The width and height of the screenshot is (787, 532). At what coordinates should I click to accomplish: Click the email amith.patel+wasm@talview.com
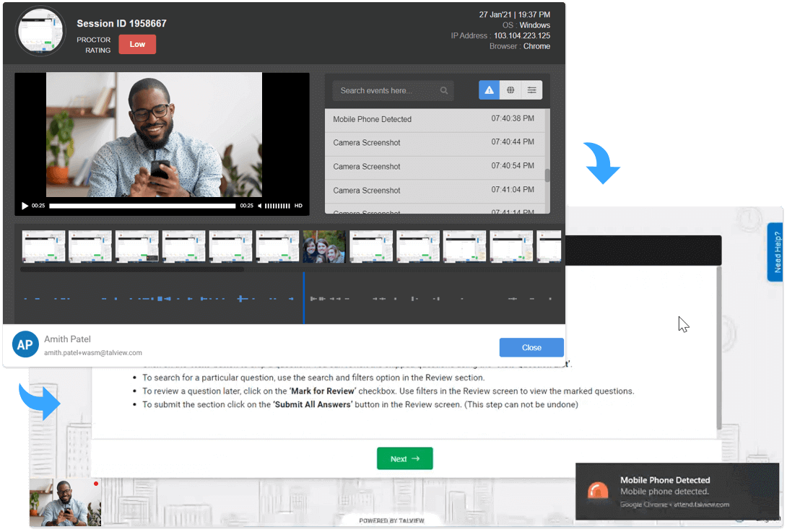pyautogui.click(x=93, y=353)
